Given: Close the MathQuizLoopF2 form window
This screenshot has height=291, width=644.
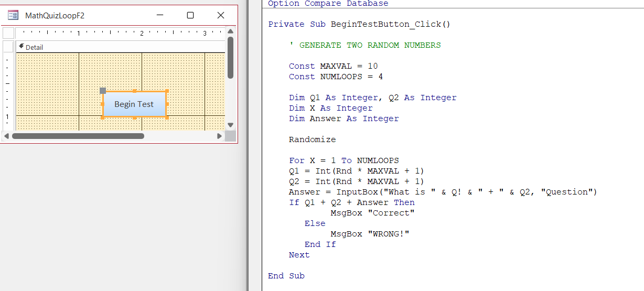Looking at the screenshot, I should [x=221, y=15].
